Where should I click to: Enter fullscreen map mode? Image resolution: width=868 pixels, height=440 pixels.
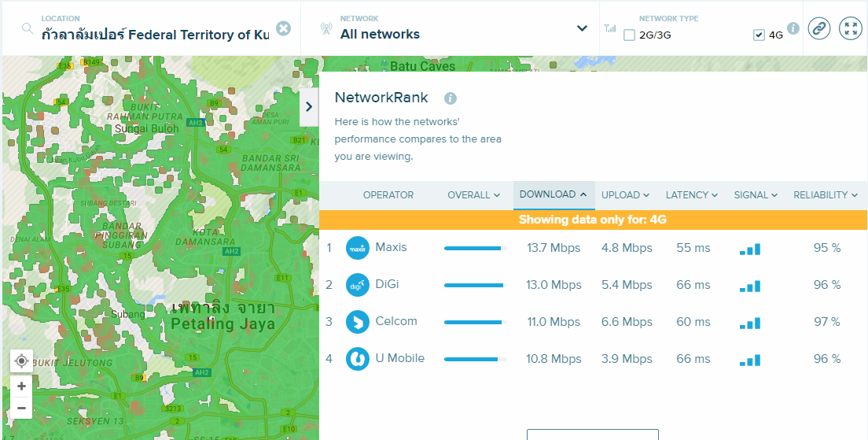point(850,28)
